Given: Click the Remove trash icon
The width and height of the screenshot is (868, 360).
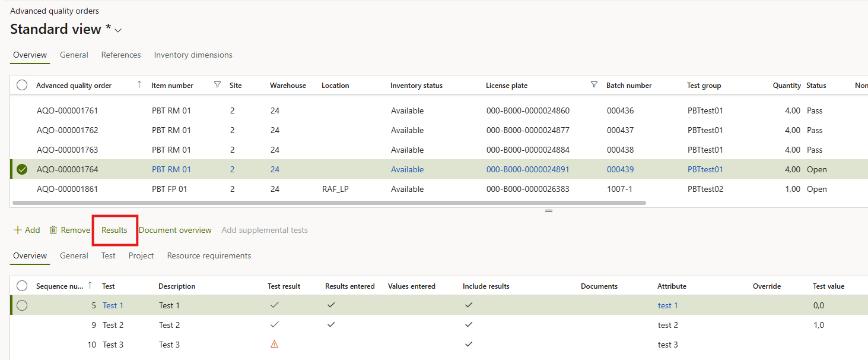Looking at the screenshot, I should tap(53, 230).
